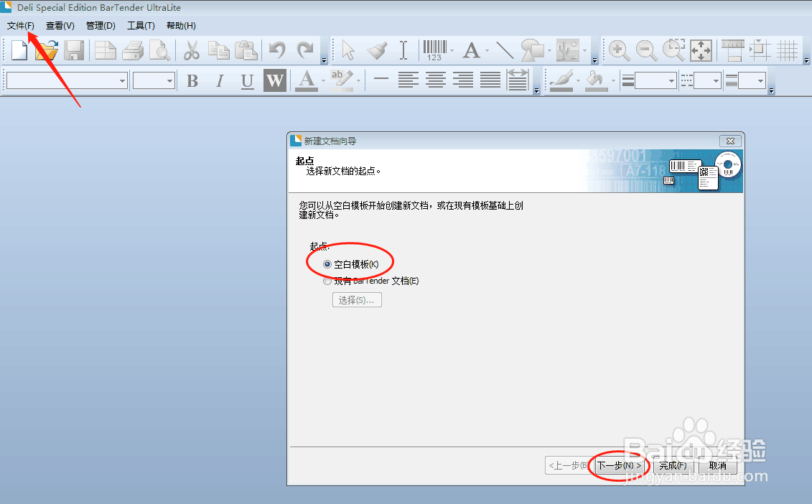Toggle Underline formatting
The width and height of the screenshot is (812, 504).
point(247,80)
